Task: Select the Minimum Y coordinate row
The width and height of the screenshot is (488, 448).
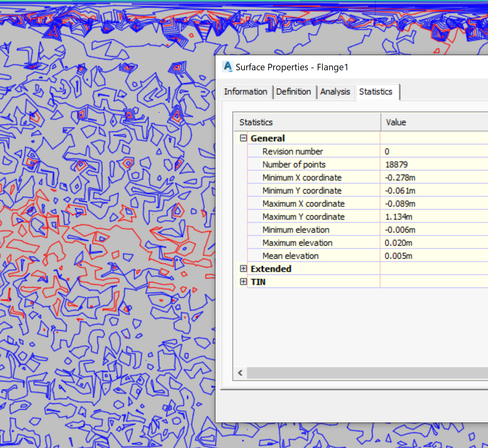Action: click(x=368, y=190)
